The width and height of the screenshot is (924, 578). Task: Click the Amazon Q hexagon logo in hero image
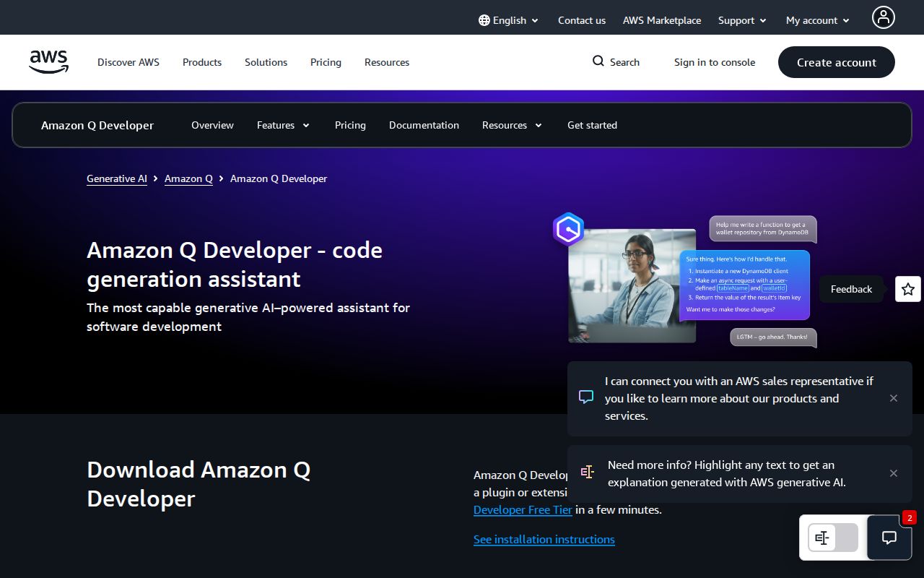tap(569, 229)
